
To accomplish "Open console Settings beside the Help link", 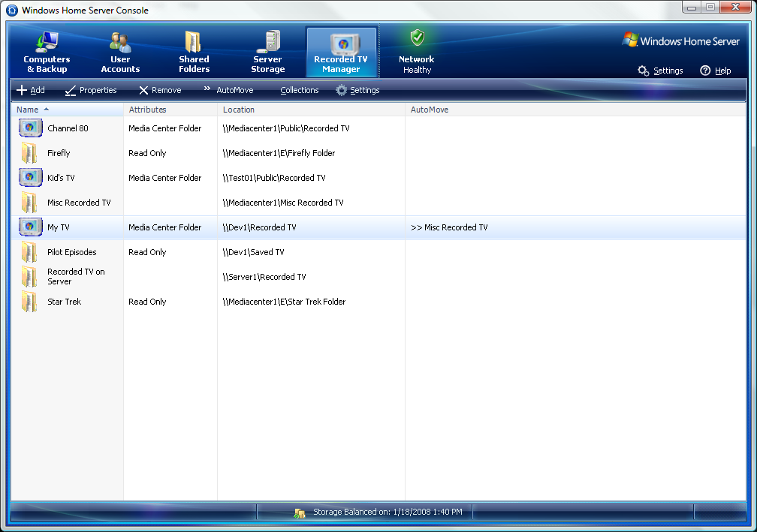I will tap(660, 71).
